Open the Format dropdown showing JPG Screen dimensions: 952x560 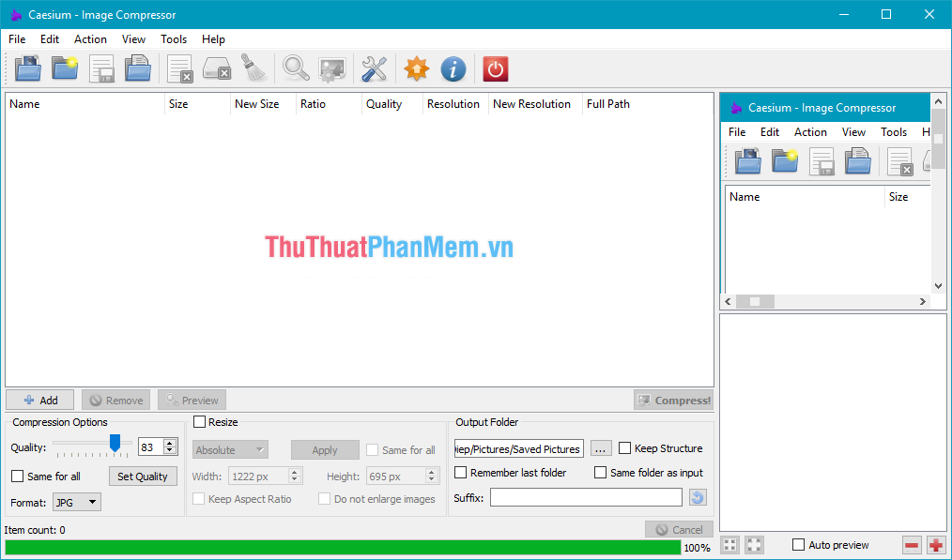(x=76, y=502)
